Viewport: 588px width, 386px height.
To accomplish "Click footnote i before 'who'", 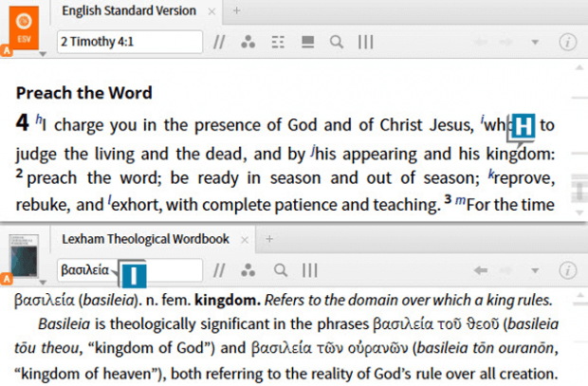I will [482, 119].
